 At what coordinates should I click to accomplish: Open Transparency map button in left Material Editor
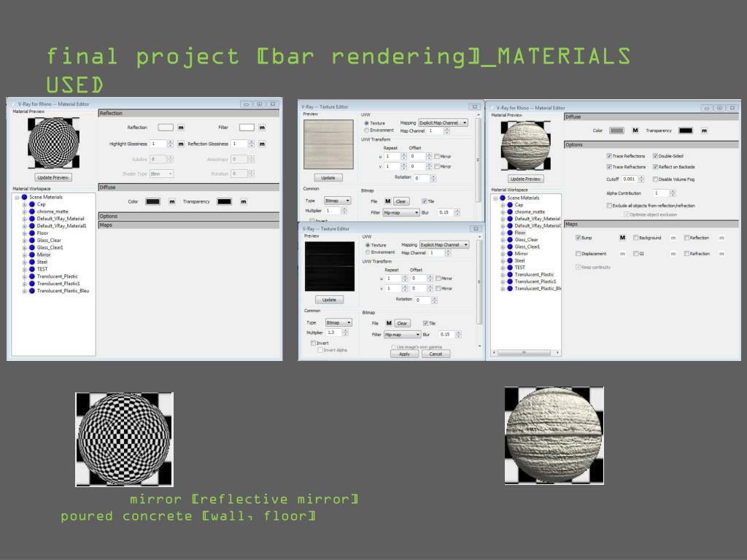coord(244,202)
